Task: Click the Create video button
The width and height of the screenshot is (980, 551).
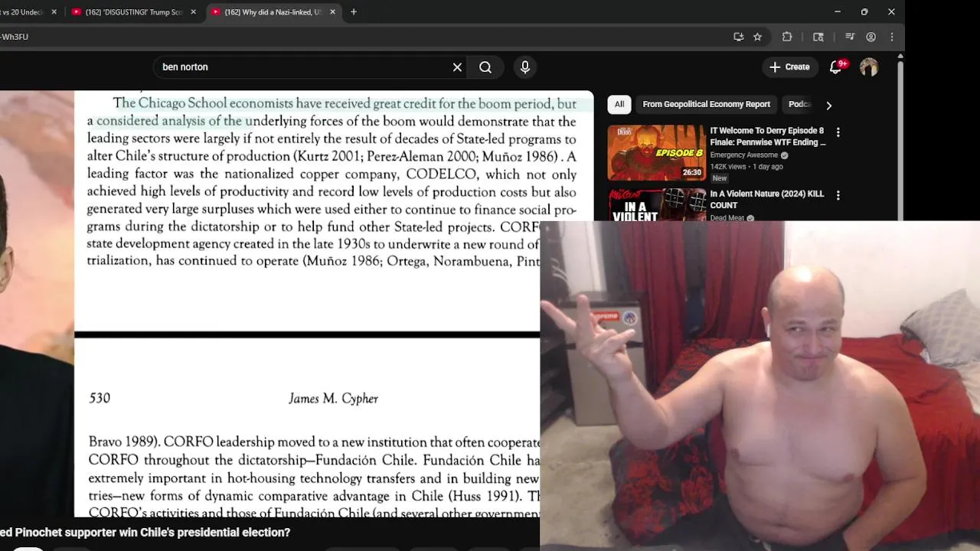Action: coord(789,67)
